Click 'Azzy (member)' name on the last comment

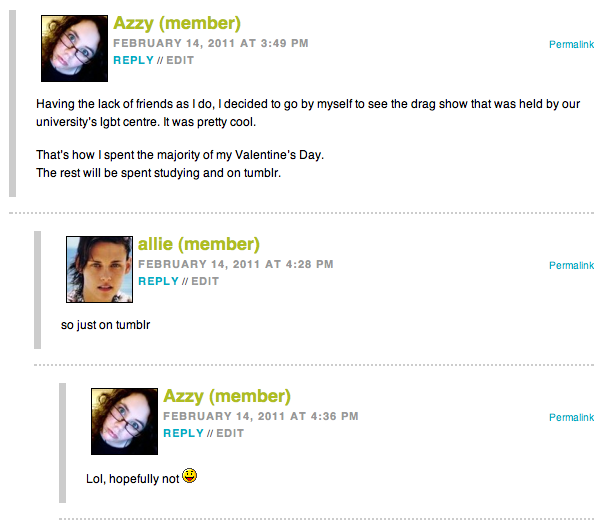[x=227, y=396]
